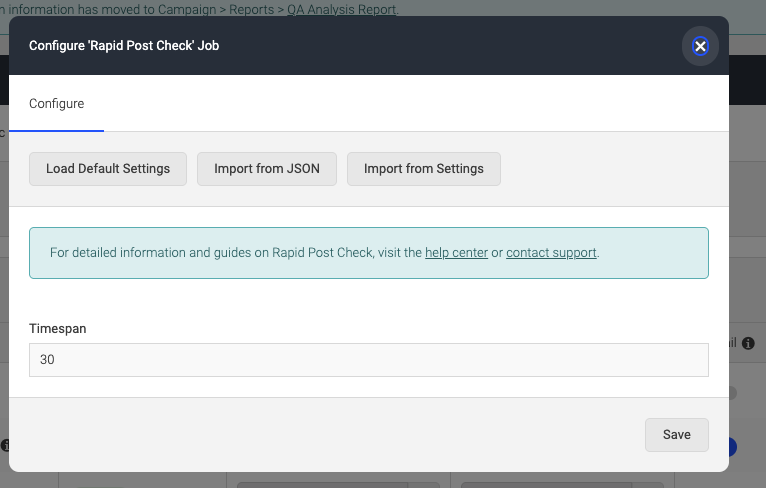Click the dialog title 'Configure Rapid Post Check Job'

coord(124,45)
